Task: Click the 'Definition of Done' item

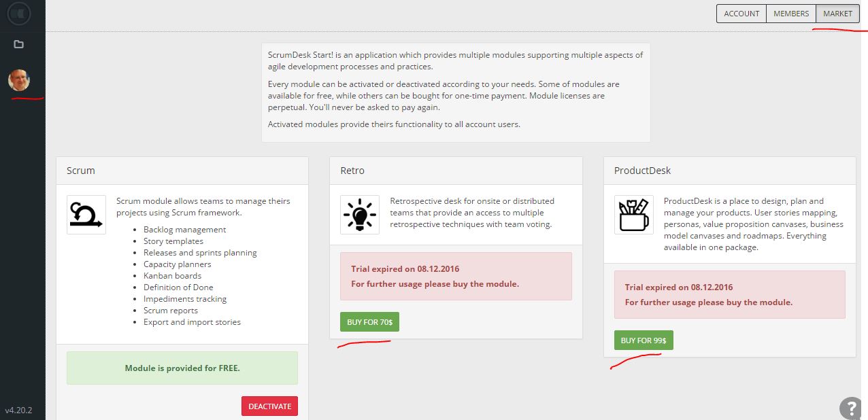Action: (x=178, y=287)
